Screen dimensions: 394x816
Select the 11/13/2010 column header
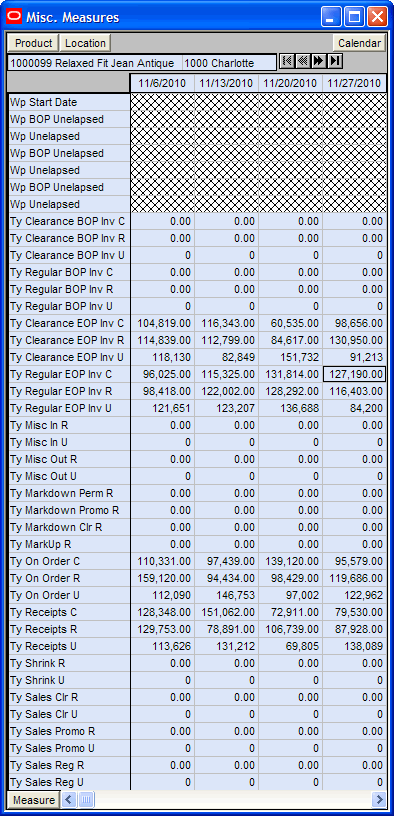(x=226, y=83)
